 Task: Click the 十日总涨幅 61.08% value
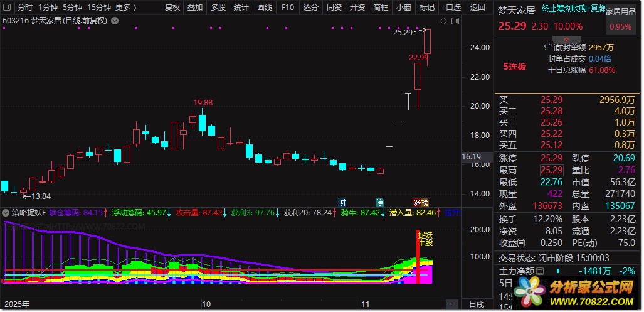tap(602, 70)
